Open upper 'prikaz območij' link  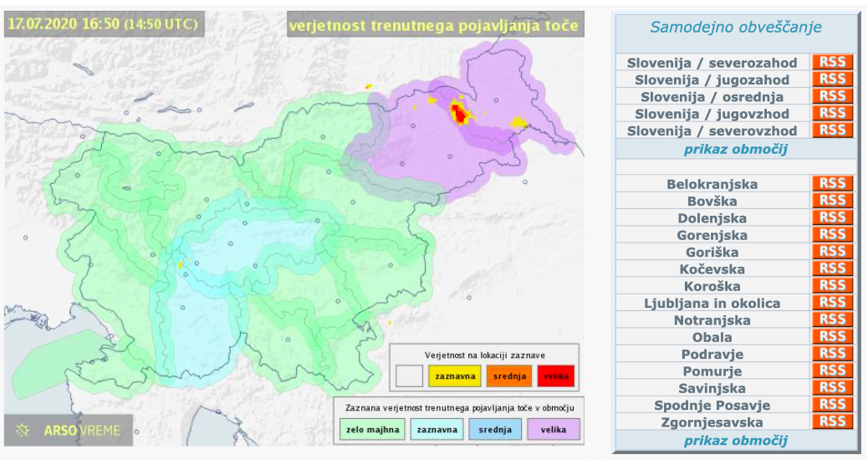pos(736,151)
